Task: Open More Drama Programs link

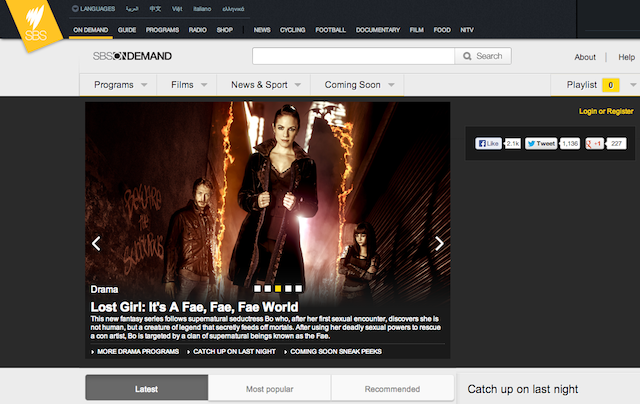Action: click(138, 351)
